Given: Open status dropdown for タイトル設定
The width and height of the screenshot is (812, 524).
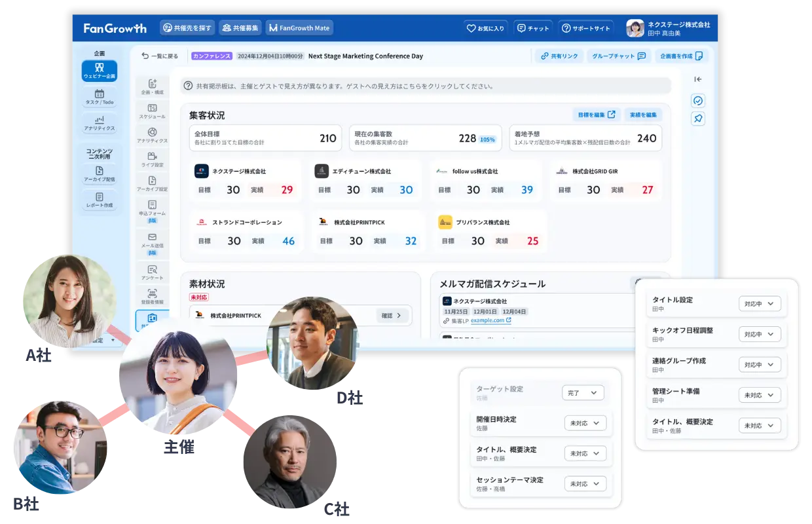Looking at the screenshot, I should 760,304.
